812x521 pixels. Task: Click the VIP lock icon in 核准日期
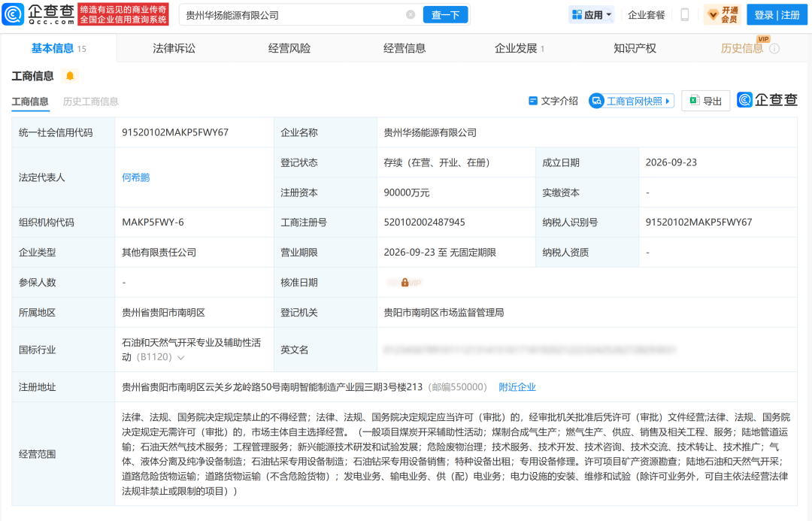(x=405, y=282)
